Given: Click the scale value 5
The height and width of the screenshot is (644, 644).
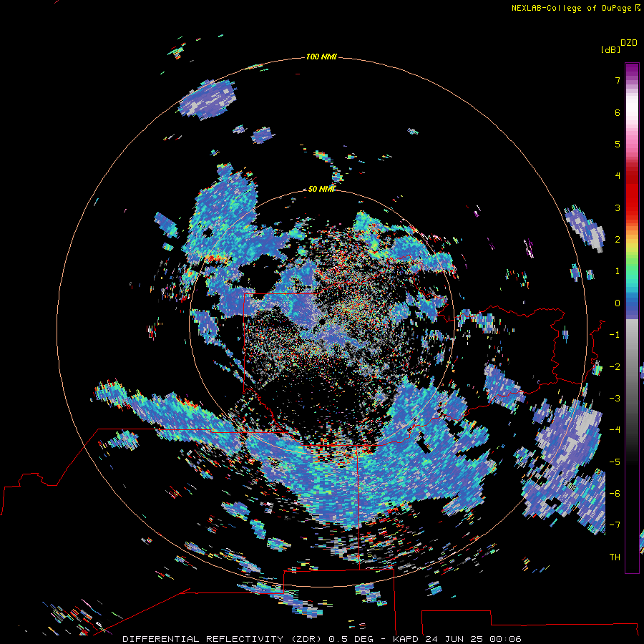Looking at the screenshot, I should click(618, 144).
